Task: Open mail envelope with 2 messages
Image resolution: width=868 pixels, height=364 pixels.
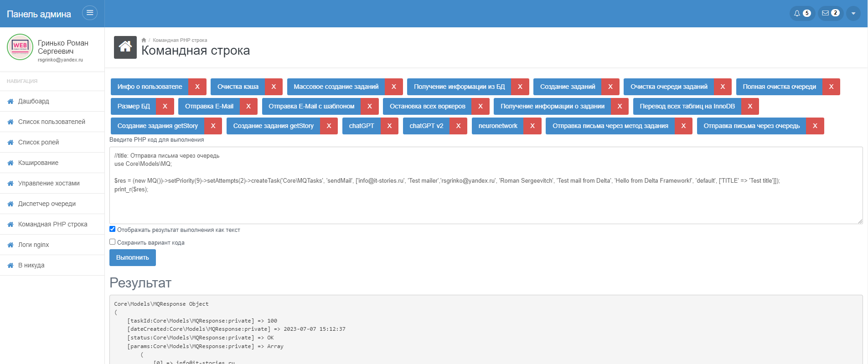Action: tap(830, 13)
